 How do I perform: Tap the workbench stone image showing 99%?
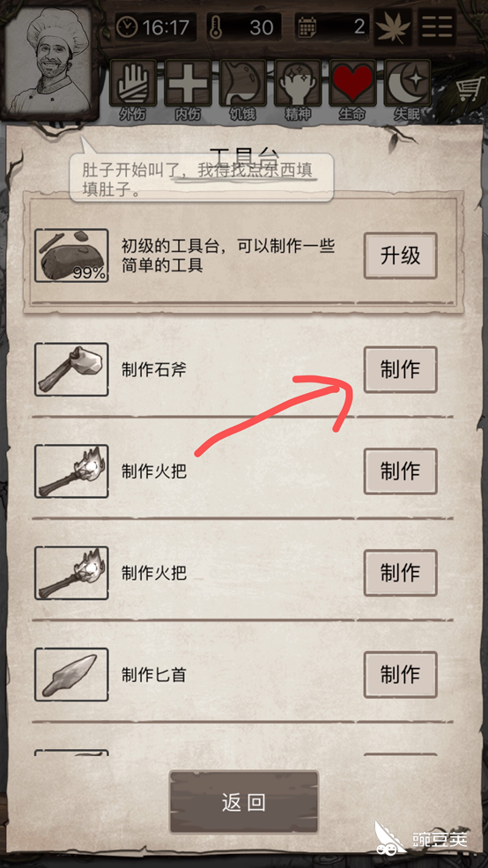71,256
